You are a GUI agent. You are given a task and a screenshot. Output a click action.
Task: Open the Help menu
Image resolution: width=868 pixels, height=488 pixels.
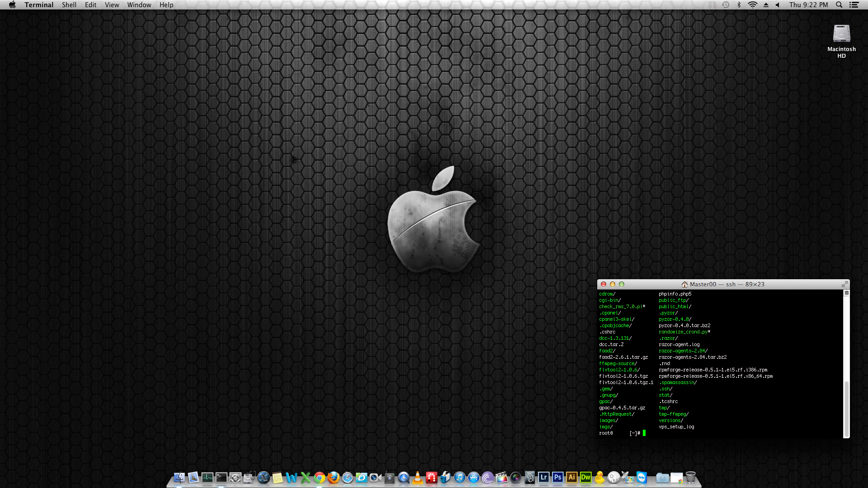[x=166, y=5]
